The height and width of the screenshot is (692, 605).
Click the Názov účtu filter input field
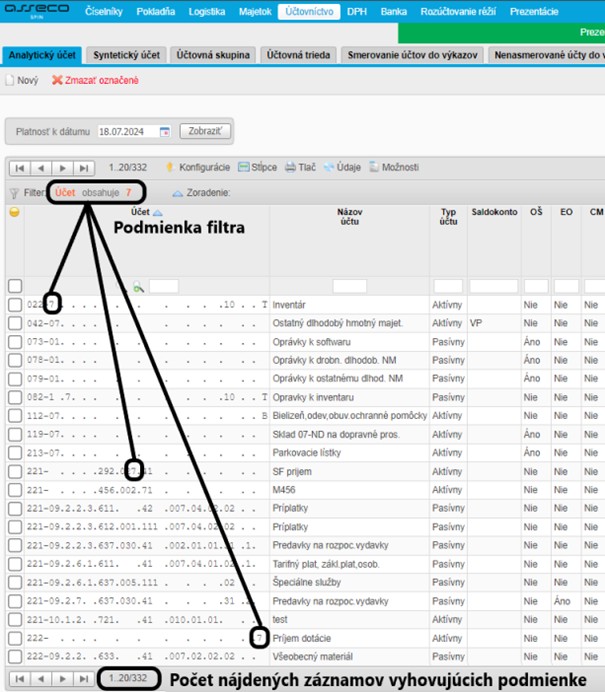pos(349,286)
